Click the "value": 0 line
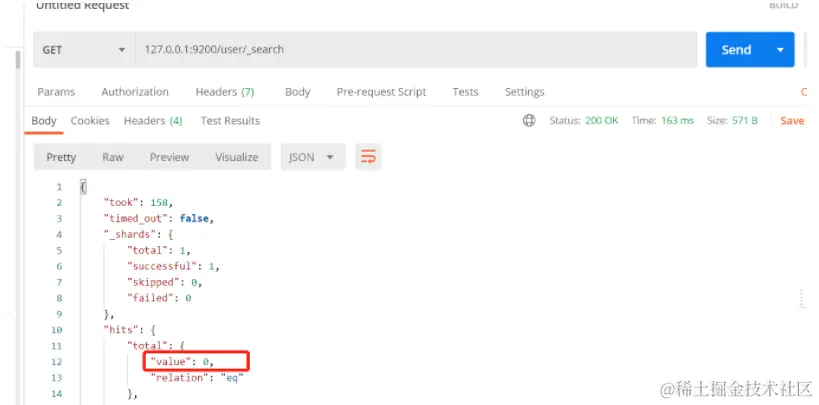This screenshot has height=405, width=819. coord(183,362)
